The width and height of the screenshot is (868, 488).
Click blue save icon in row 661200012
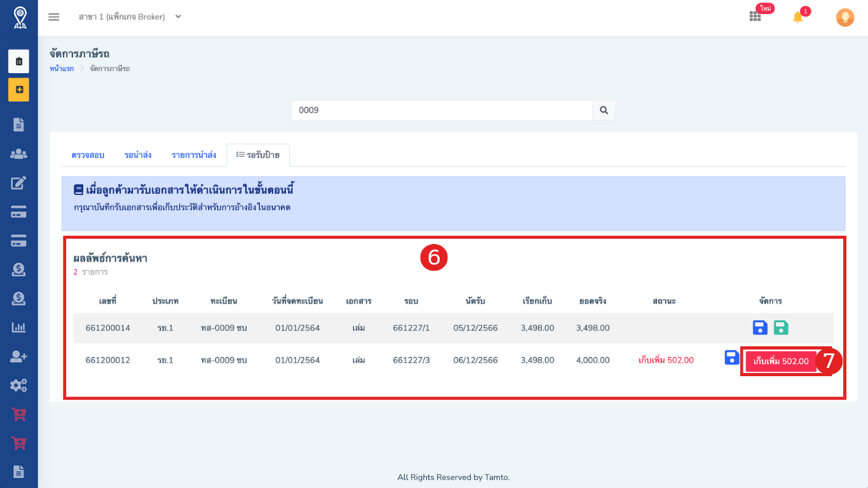[732, 358]
